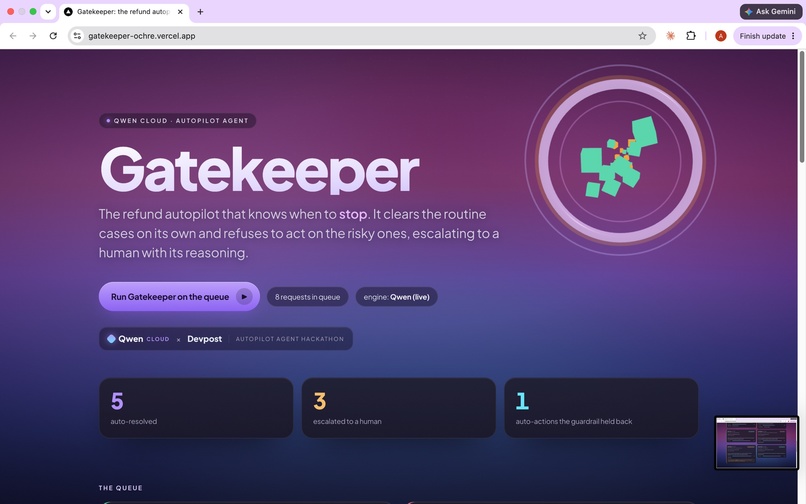The height and width of the screenshot is (504, 806).
Task: Focus the address bar URL field
Action: point(360,36)
